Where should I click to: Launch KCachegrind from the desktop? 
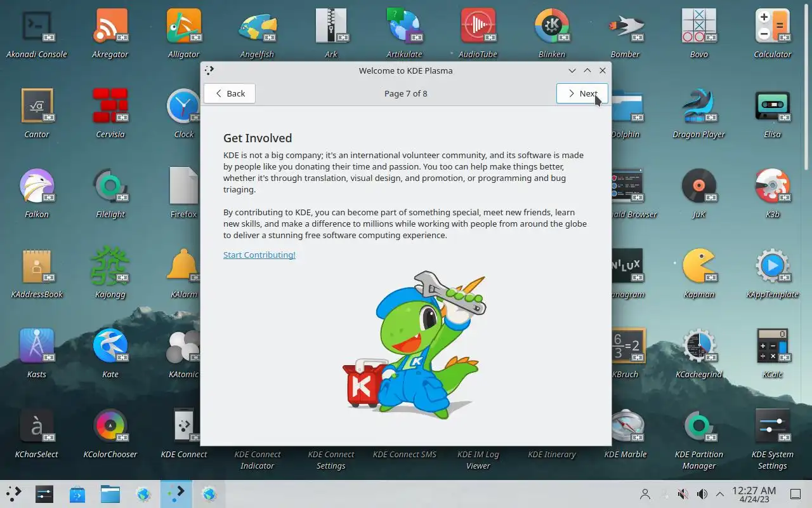pos(699,347)
